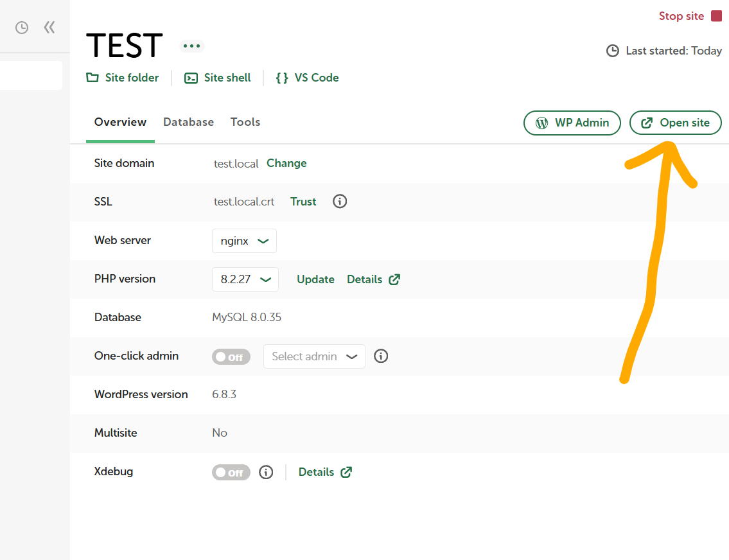
Task: Open Site shell terminal
Action: [x=218, y=78]
